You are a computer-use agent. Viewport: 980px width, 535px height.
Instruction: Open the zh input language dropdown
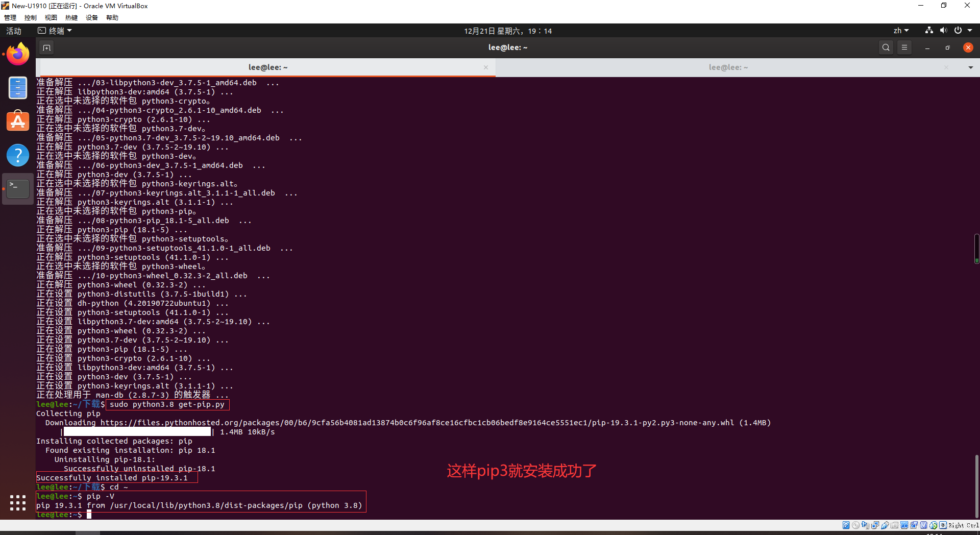tap(901, 31)
